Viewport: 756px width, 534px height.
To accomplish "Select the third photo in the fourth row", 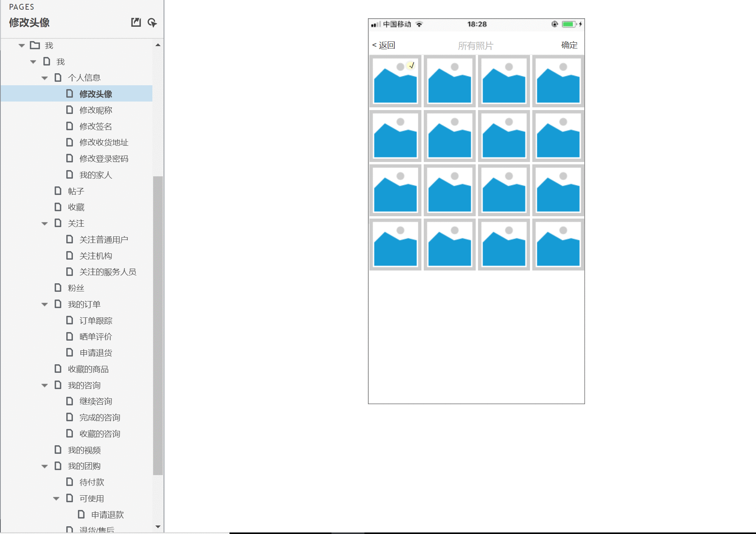I will pyautogui.click(x=504, y=245).
